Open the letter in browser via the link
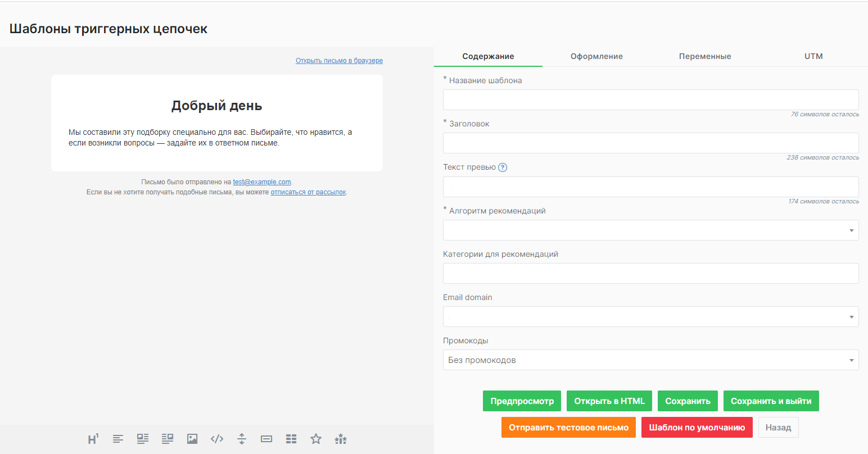Screen dimensions: 868x454 [339, 60]
